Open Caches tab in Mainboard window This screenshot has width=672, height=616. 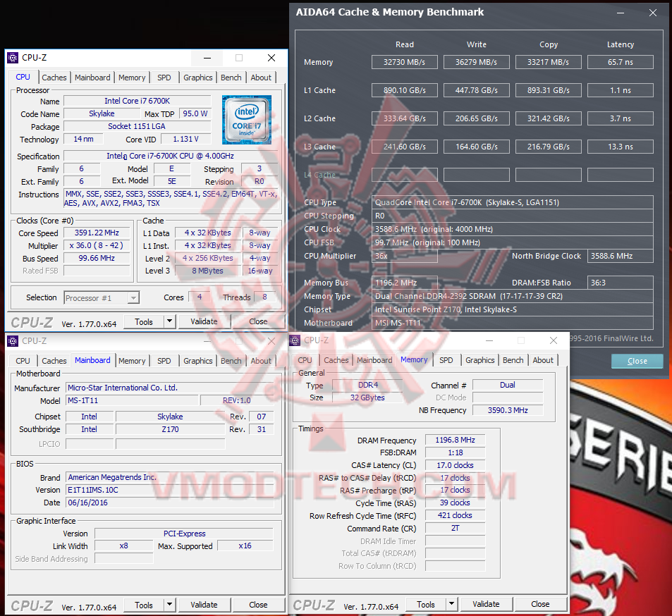(x=54, y=361)
